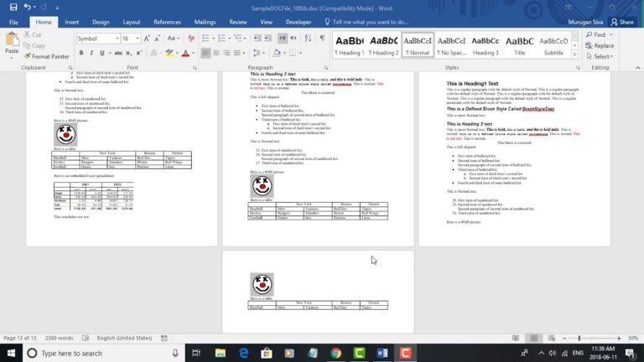
Task: Toggle italic formatting
Action: (x=91, y=53)
